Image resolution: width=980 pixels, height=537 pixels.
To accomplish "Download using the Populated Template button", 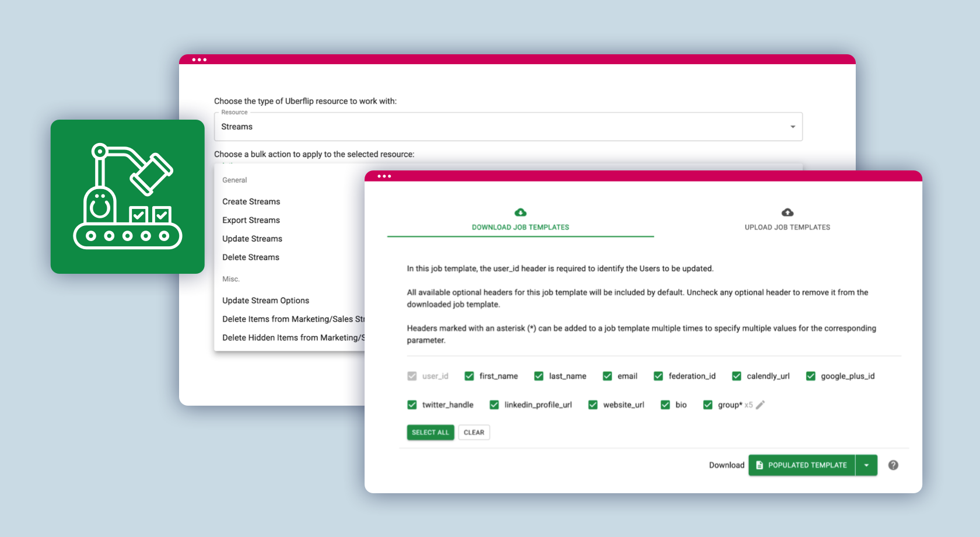I will pyautogui.click(x=802, y=465).
